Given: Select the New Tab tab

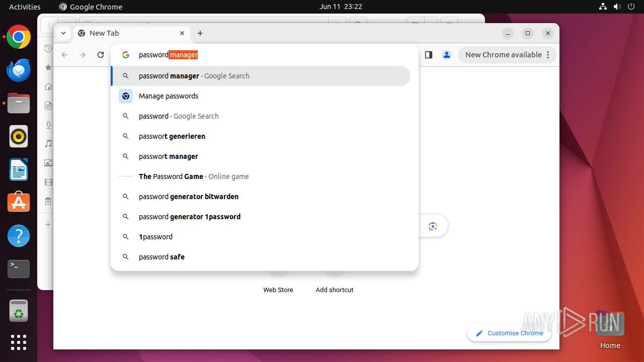Looking at the screenshot, I should (132, 33).
